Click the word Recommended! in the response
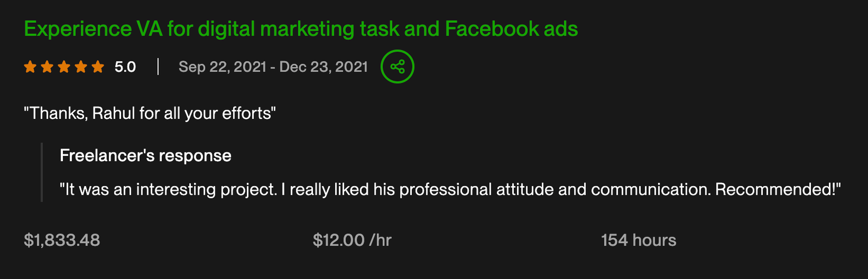This screenshot has width=868, height=279. [x=777, y=189]
